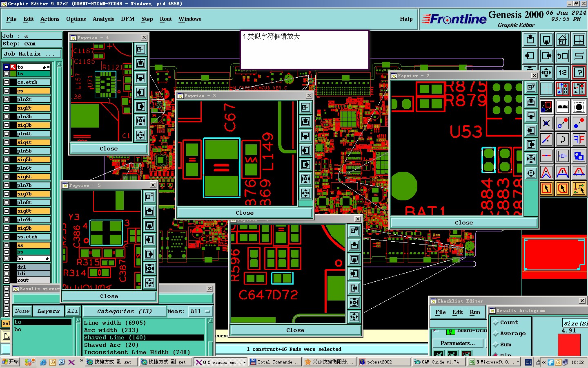Select the ruler measurement tool
This screenshot has width=588, height=368.
(x=563, y=107)
